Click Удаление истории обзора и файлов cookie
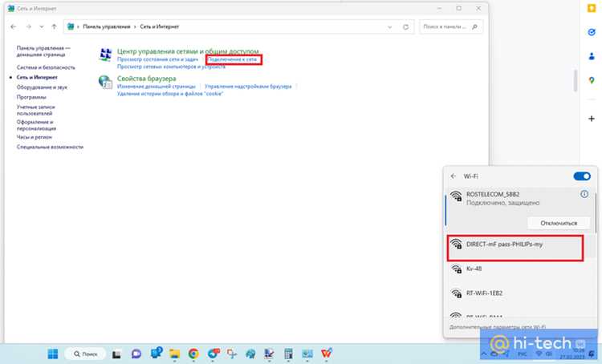The height and width of the screenshot is (364, 602). [170, 94]
